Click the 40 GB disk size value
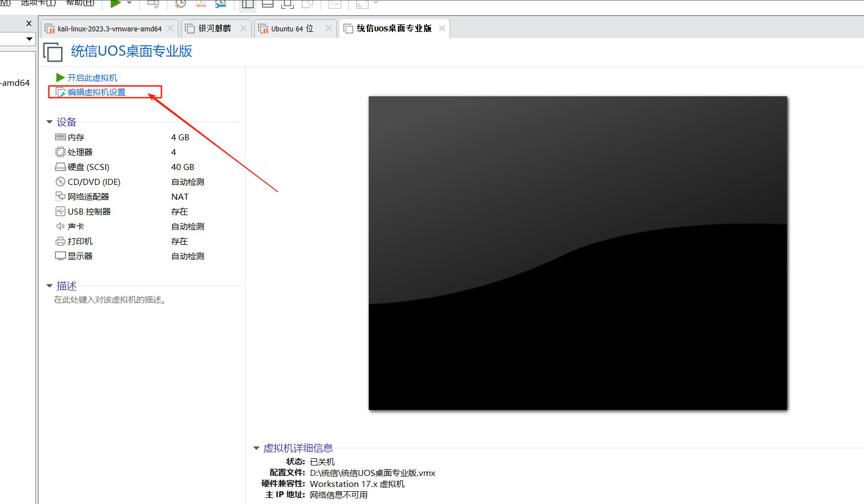 [183, 167]
